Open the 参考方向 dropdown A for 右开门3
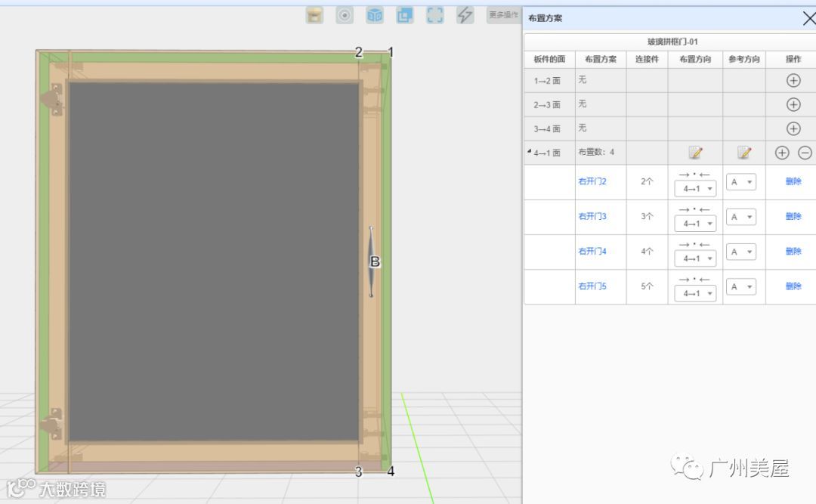 [741, 217]
